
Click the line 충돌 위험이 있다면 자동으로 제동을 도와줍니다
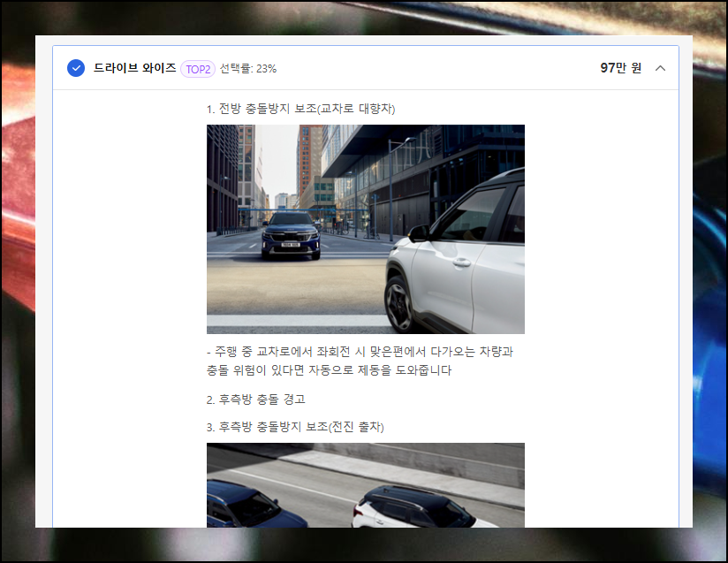(x=329, y=370)
